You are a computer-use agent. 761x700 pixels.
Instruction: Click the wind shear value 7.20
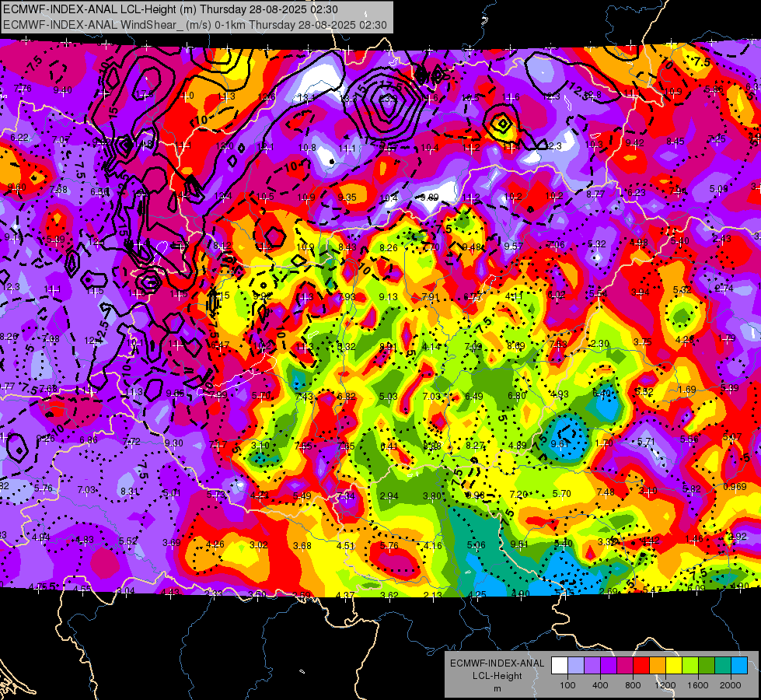[518, 495]
